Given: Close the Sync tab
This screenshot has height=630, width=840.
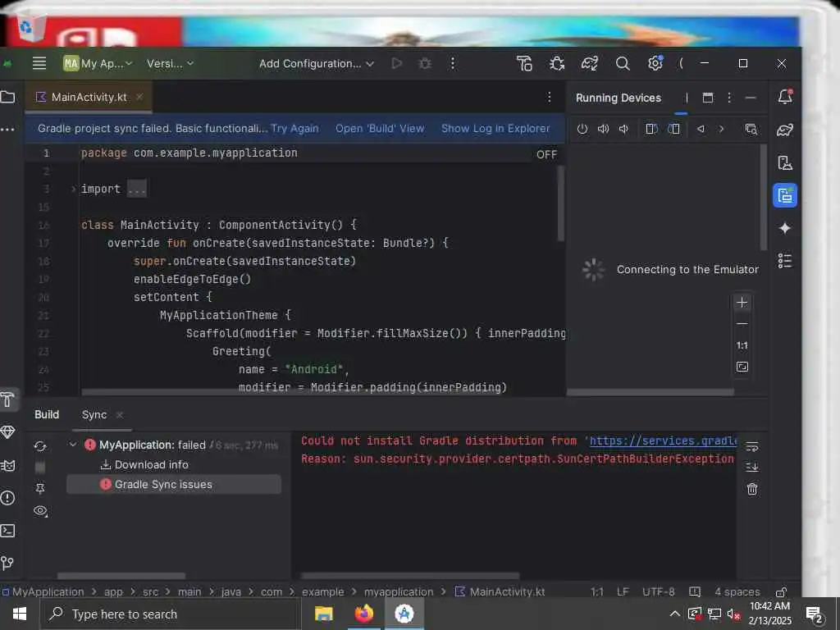Looking at the screenshot, I should click(x=120, y=414).
